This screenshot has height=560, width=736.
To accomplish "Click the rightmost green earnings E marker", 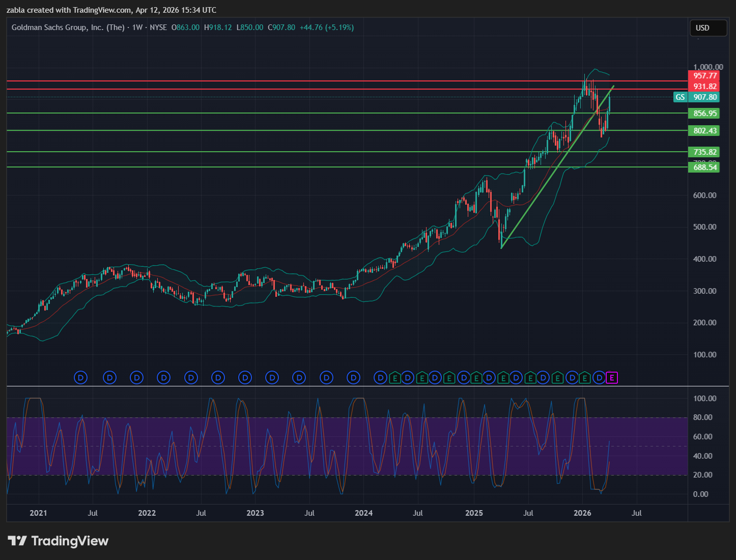I will pyautogui.click(x=585, y=378).
